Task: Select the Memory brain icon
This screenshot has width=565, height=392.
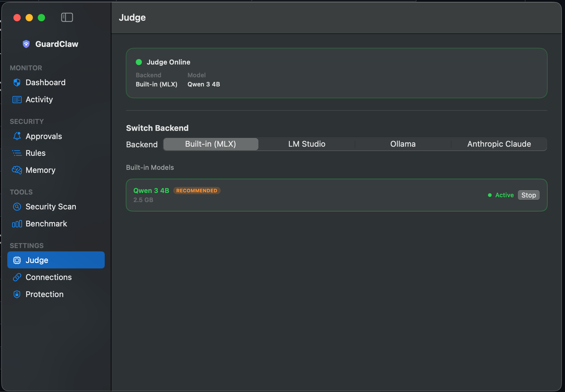Action: [17, 170]
